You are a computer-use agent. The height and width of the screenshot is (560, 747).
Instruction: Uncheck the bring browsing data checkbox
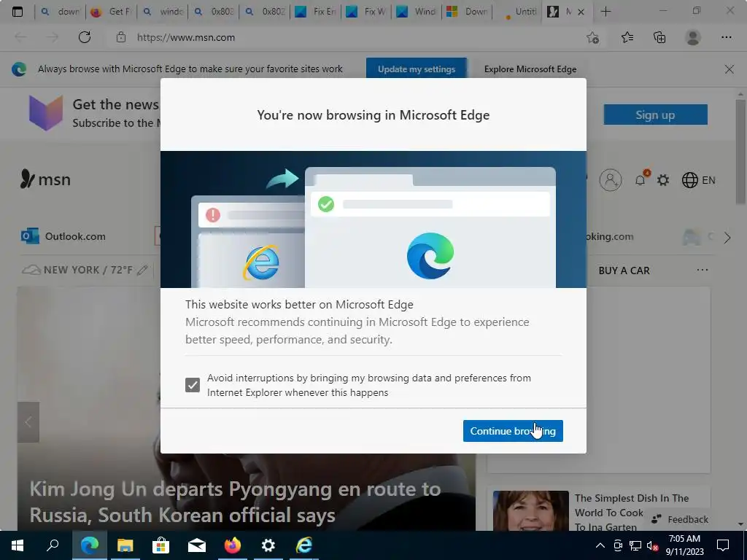coord(193,385)
